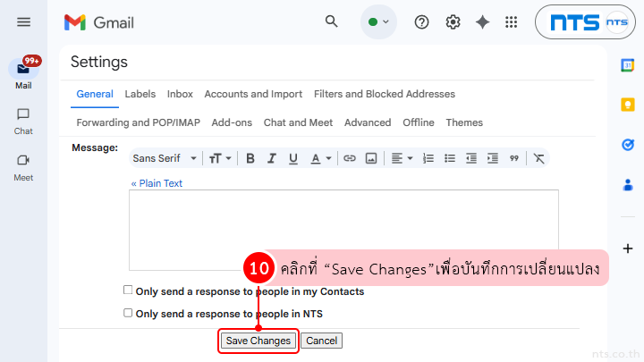Apply bulleted list formatting
644x362 pixels.
[x=450, y=158]
